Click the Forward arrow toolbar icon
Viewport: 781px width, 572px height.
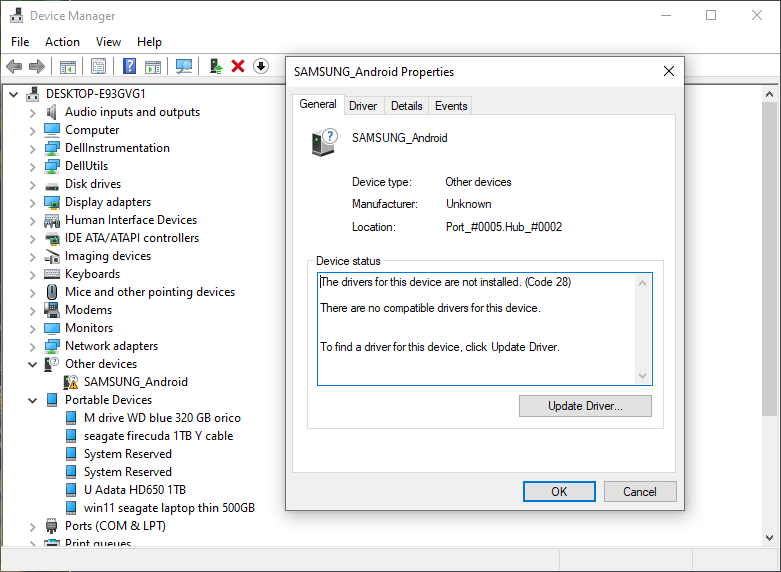pyautogui.click(x=37, y=66)
